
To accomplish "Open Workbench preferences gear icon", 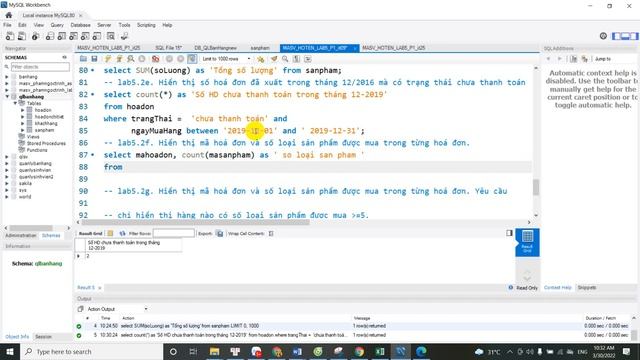I will click(x=603, y=36).
